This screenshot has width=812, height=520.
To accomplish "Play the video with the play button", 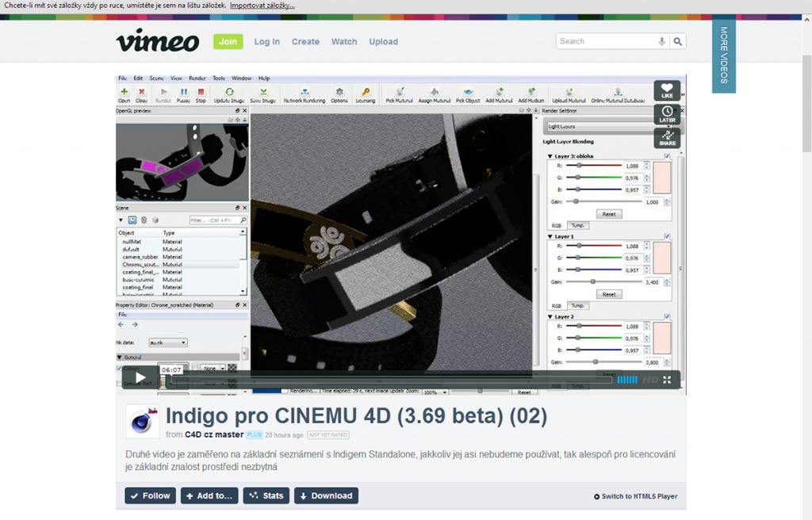I will pyautogui.click(x=140, y=377).
